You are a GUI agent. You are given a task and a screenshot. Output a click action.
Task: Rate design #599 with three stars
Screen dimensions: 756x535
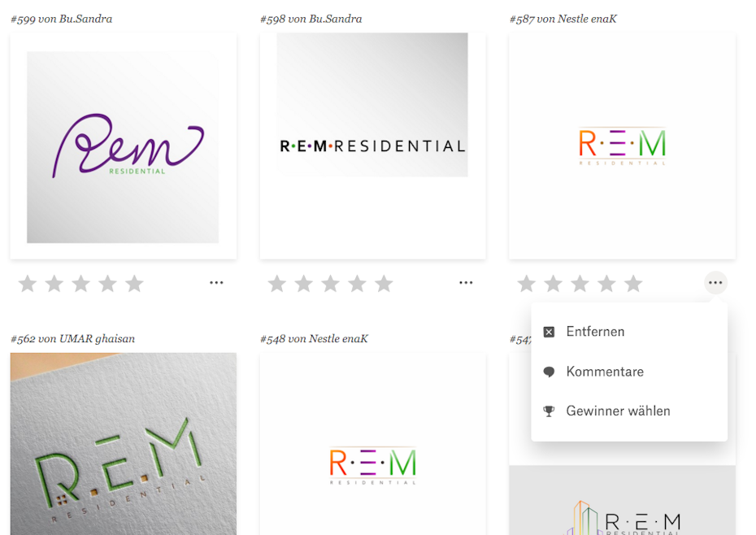(81, 283)
